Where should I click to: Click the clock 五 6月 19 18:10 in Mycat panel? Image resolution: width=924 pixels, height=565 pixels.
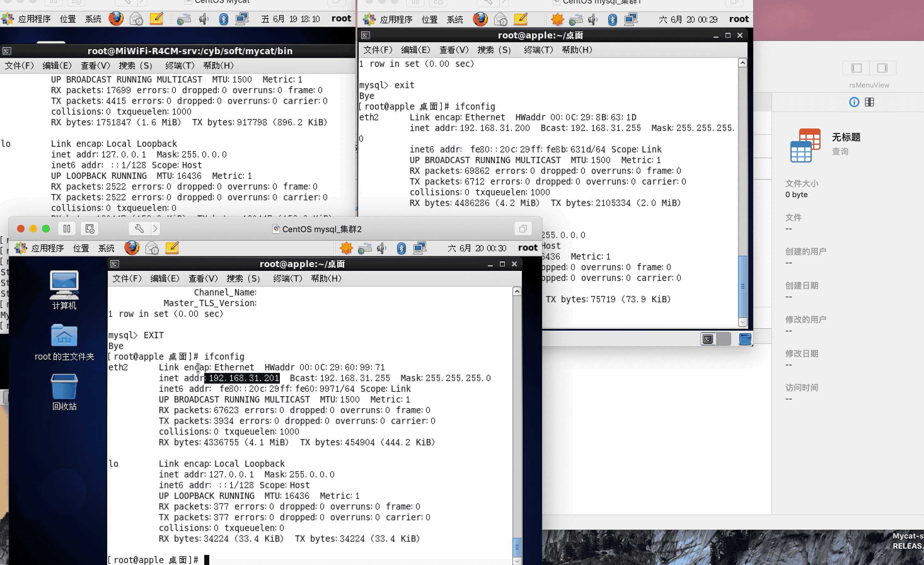(x=291, y=19)
